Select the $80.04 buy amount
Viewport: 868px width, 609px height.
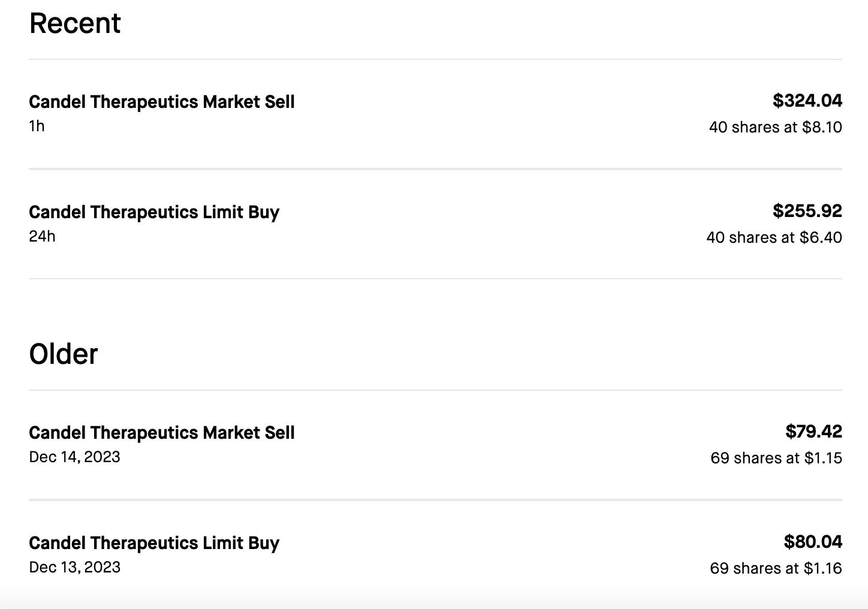tap(813, 542)
